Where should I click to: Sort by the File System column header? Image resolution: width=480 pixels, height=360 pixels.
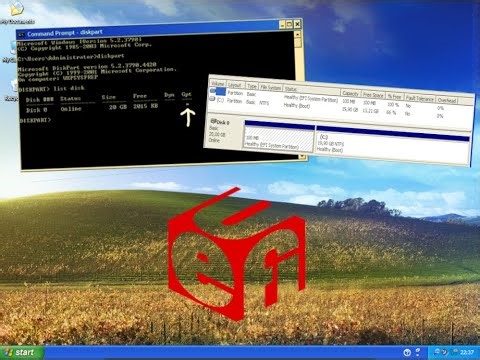pyautogui.click(x=271, y=87)
